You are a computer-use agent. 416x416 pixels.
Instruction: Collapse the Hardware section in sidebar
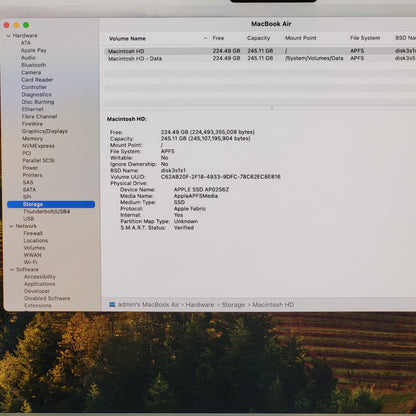coord(8,36)
